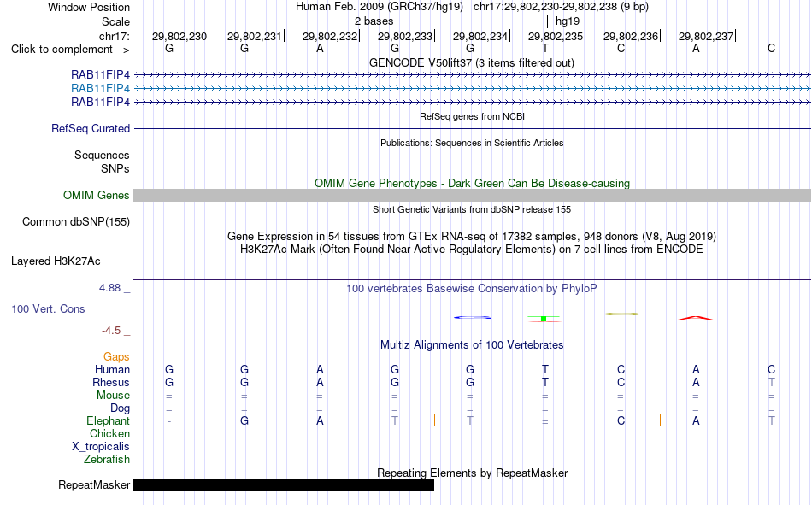Click base T in the complement sequence row
Screen dimensions: 812x505
544,48
